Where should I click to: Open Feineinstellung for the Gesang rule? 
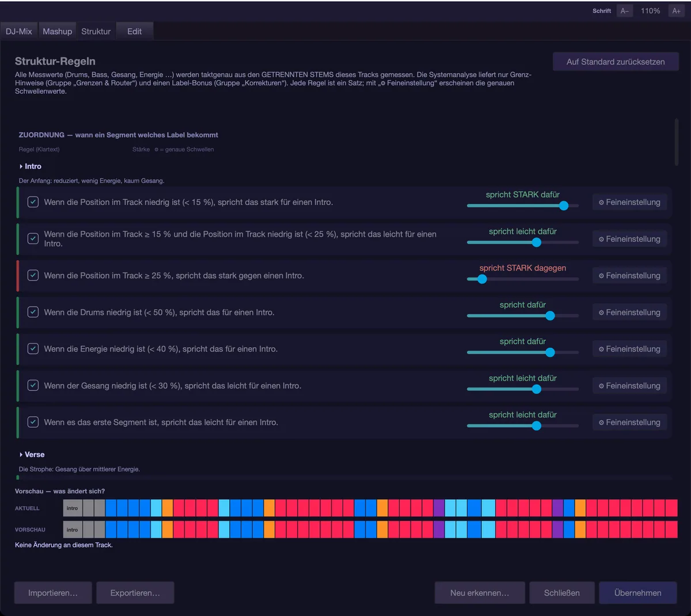629,386
